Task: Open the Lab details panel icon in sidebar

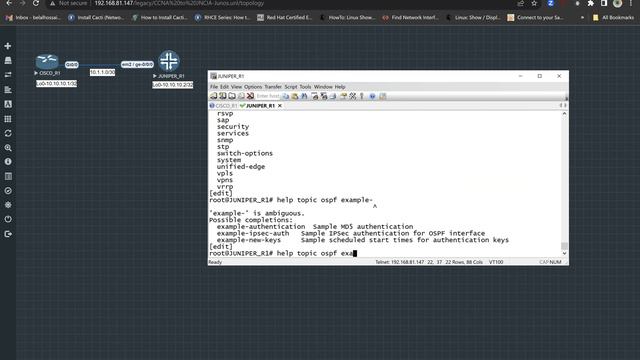Action: [x=8, y=176]
